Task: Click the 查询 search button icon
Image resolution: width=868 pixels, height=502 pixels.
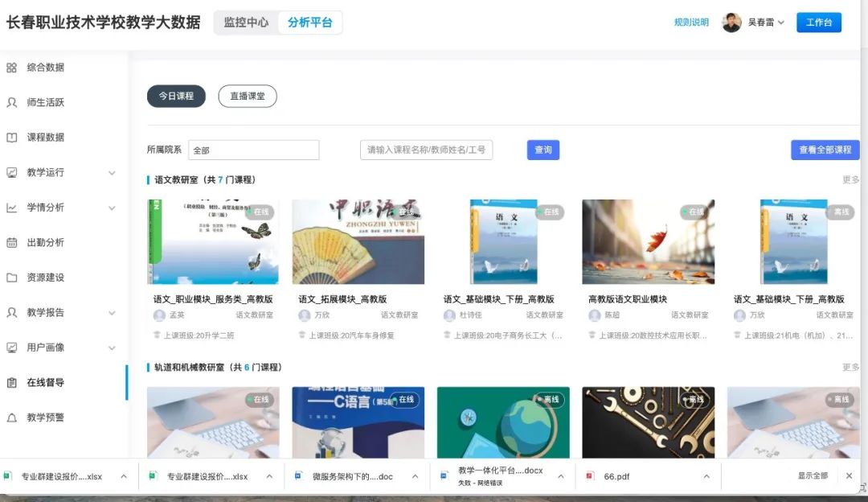Action: tap(542, 150)
